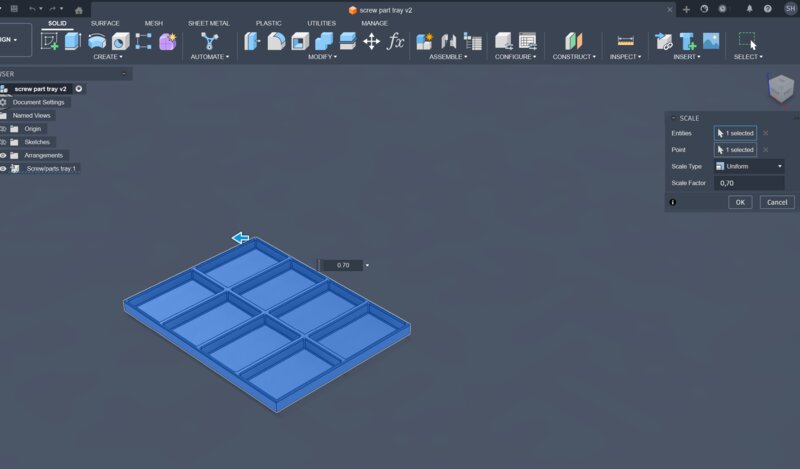Toggle visibility of Arrangements folder
The image size is (800, 469).
3,156
